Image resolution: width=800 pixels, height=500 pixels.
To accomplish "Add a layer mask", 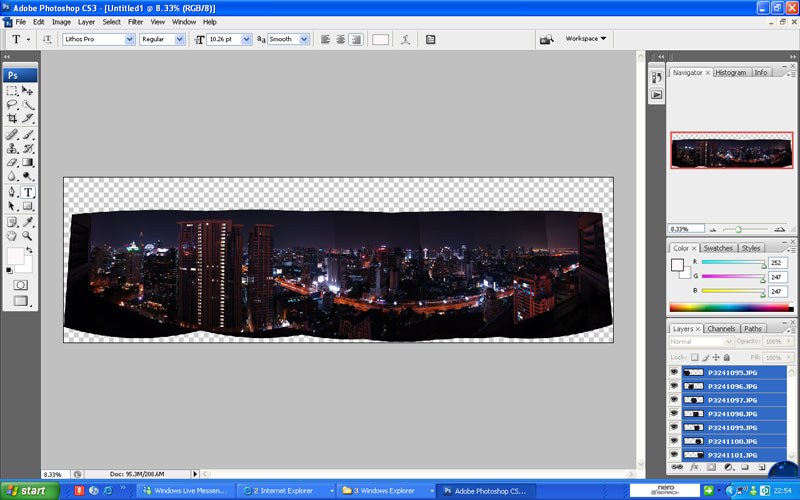I will (711, 467).
